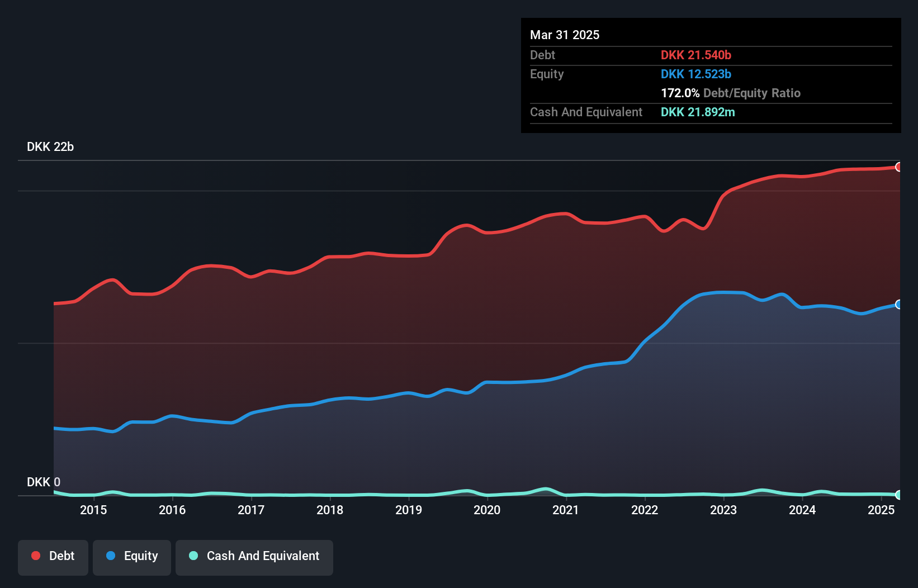Screen dimensions: 918x588
Task: Click the DKK 0 y-axis label
Action: (x=44, y=482)
